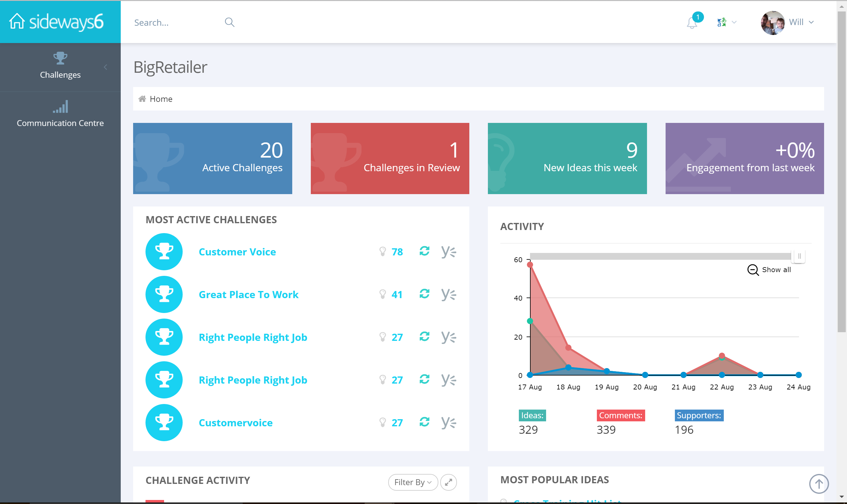Click the notification bell icon
This screenshot has width=847, height=504.
coord(692,23)
